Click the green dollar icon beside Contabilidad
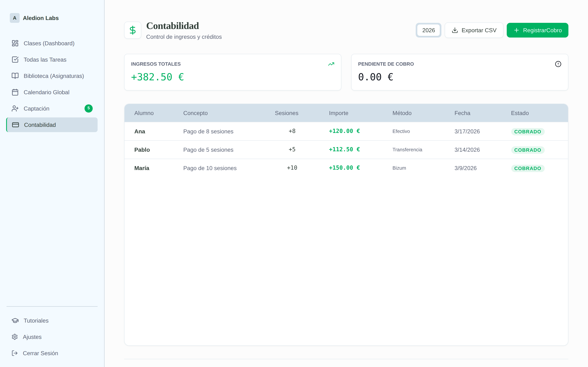 tap(133, 30)
